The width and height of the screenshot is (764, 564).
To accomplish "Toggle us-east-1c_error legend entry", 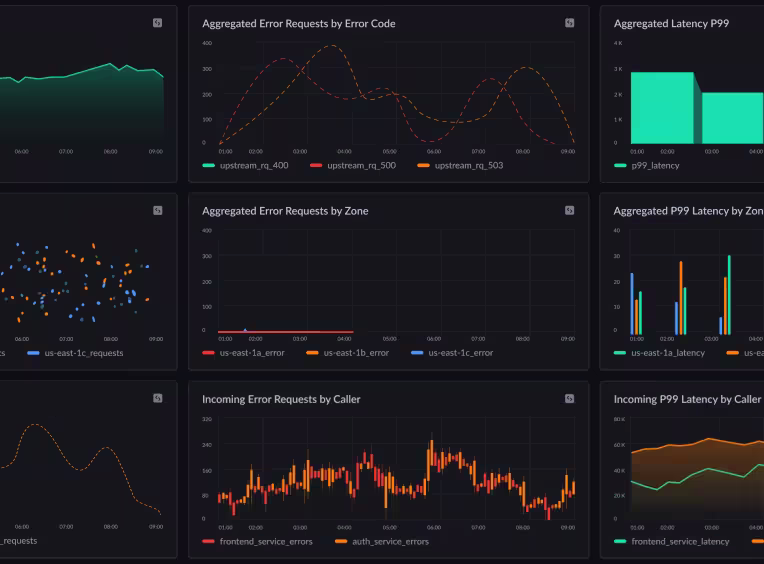I will pos(460,353).
